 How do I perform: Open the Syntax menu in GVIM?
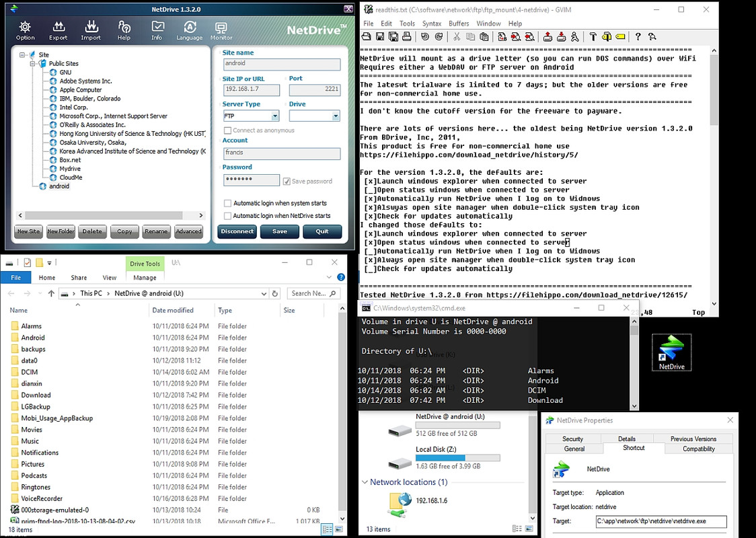(432, 24)
